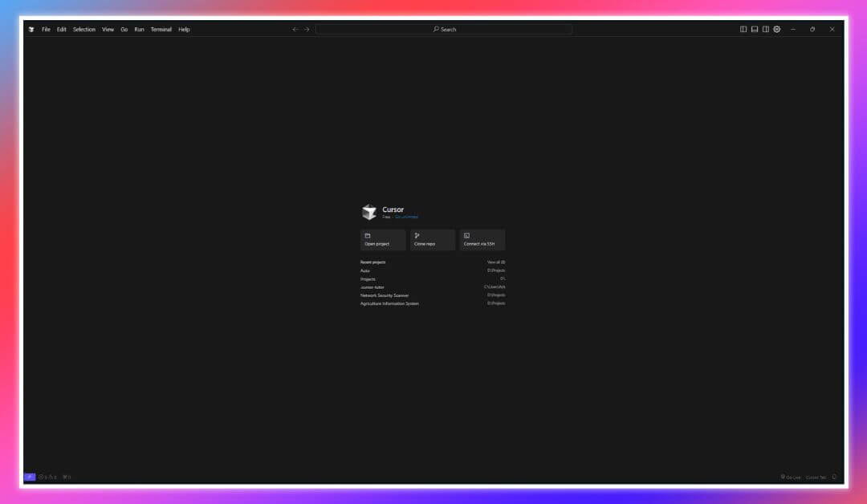Click the Open project button
Image resolution: width=867 pixels, height=504 pixels.
(383, 240)
